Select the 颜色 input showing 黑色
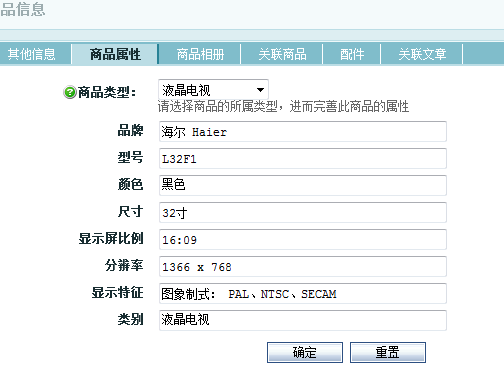This screenshot has width=504, height=368. (x=303, y=186)
